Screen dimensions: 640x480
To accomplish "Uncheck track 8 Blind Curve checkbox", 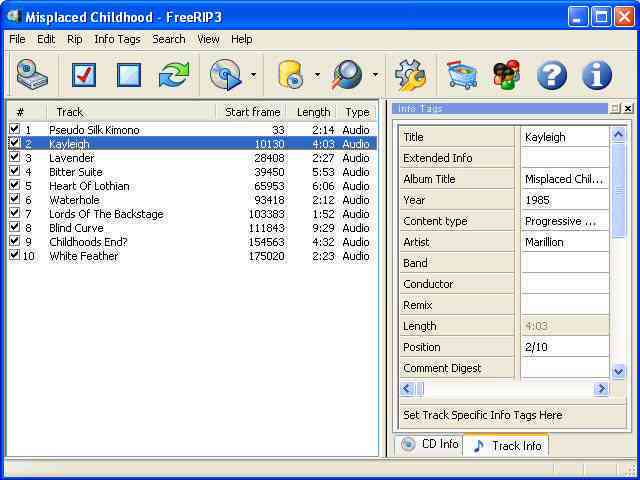I will [x=15, y=227].
